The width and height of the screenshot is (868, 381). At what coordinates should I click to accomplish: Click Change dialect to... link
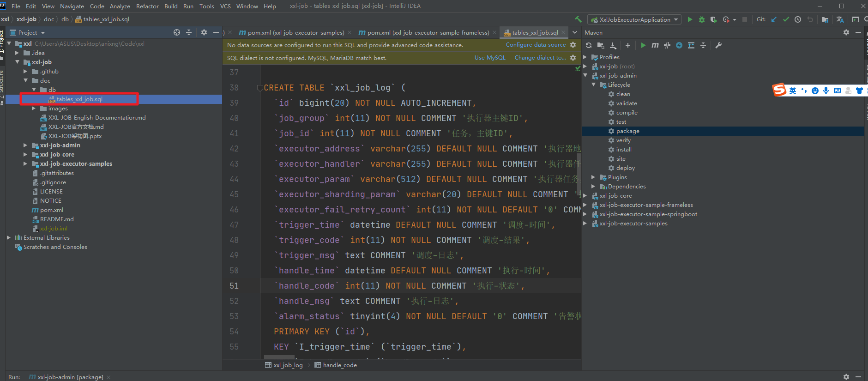point(540,58)
